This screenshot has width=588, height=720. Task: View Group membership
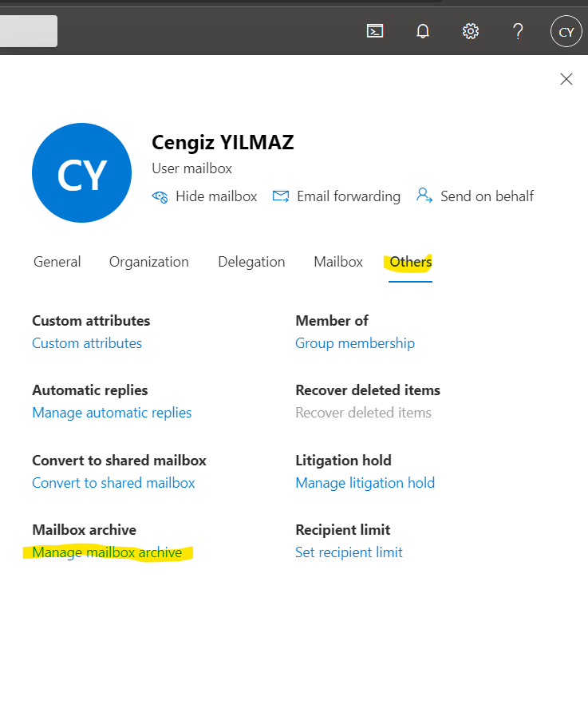355,343
